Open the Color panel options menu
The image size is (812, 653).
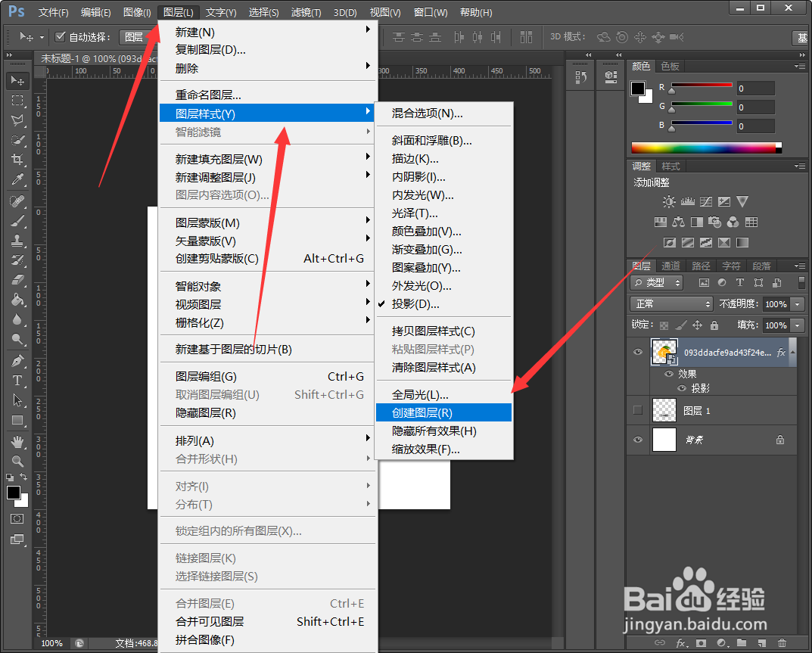800,67
